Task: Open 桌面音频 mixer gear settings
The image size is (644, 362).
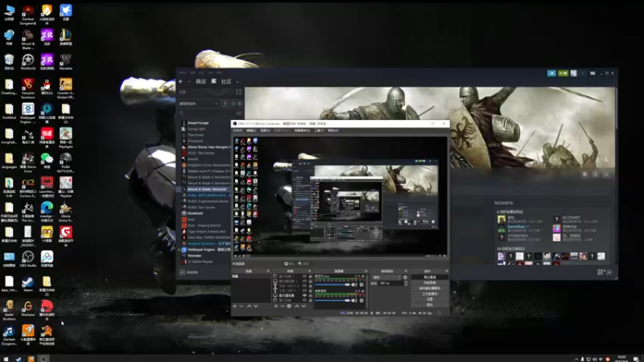Action: click(x=361, y=300)
